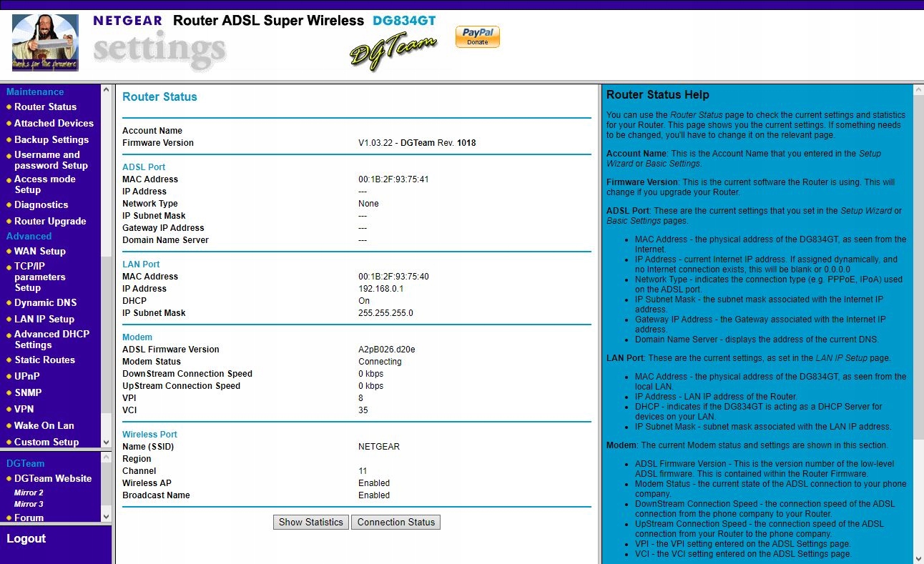The height and width of the screenshot is (564, 924).
Task: Click the LAN IP address 192.168.0.1
Action: (x=381, y=289)
